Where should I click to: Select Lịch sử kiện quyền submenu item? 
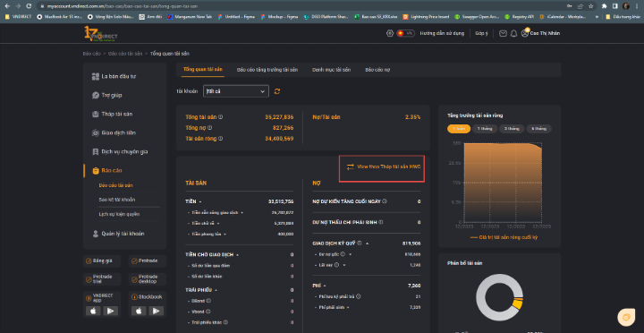pos(119,214)
